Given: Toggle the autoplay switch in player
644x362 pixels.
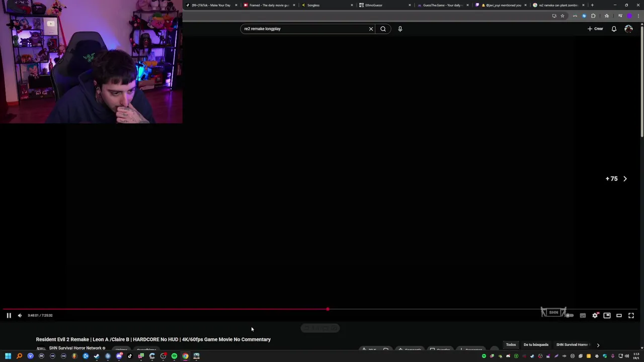Looking at the screenshot, I should 570,315.
